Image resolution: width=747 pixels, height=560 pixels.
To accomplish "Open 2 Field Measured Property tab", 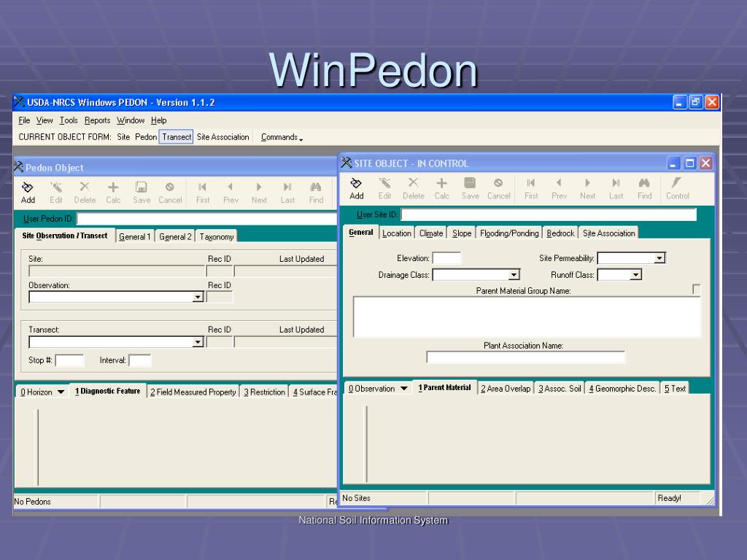I will (193, 392).
